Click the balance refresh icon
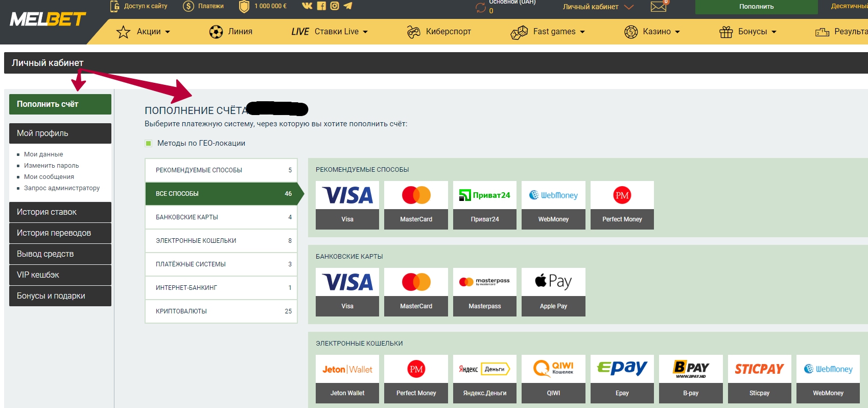The width and height of the screenshot is (868, 408). 481,8
